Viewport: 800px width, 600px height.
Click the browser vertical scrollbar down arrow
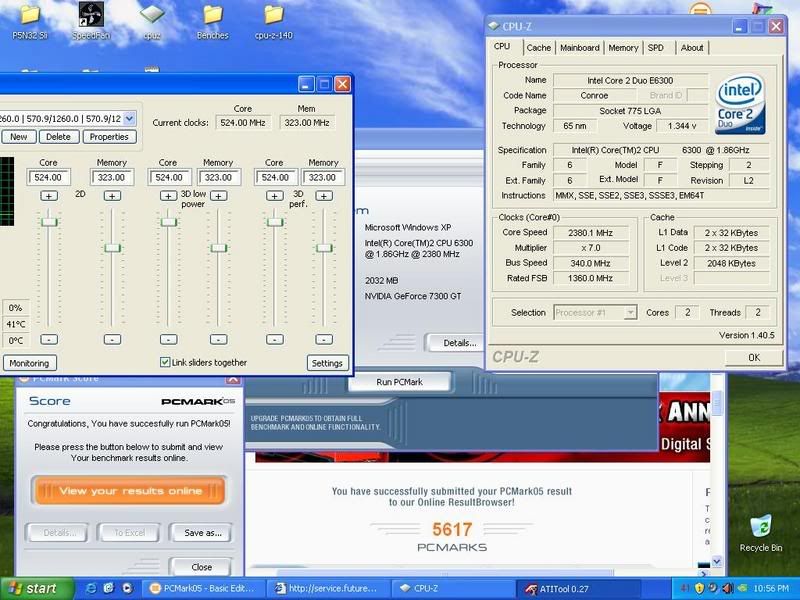[x=717, y=561]
